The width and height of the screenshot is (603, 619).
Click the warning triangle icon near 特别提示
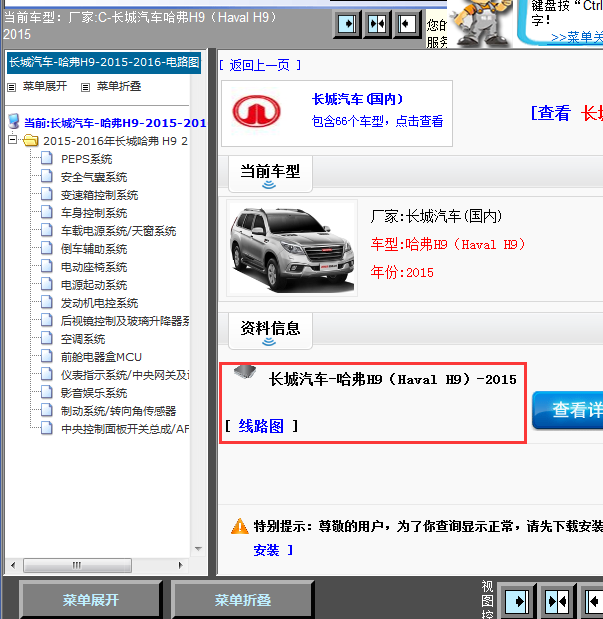point(240,526)
